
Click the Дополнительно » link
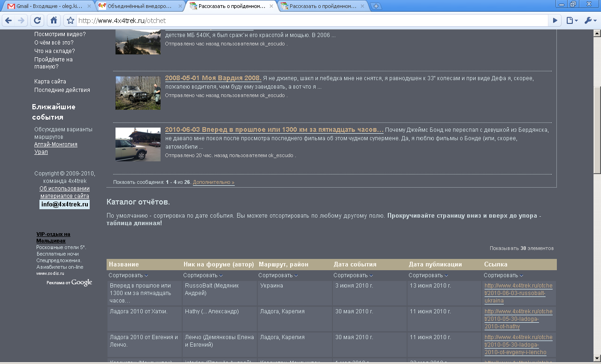click(x=213, y=182)
